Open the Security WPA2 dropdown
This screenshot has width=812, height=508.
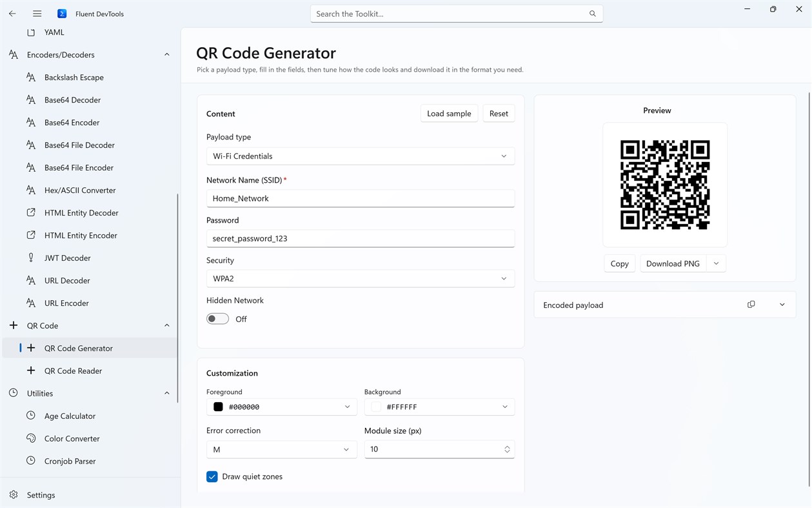[361, 279]
